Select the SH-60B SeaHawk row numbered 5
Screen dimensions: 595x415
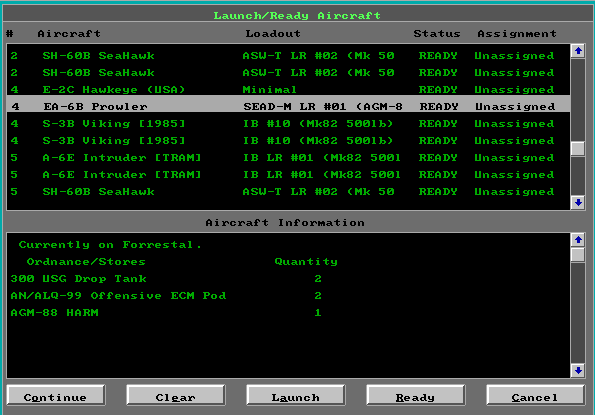[288, 192]
